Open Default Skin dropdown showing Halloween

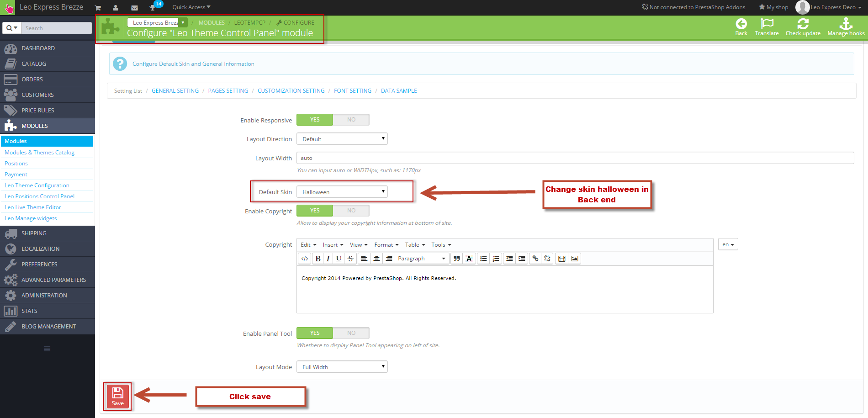pyautogui.click(x=342, y=192)
